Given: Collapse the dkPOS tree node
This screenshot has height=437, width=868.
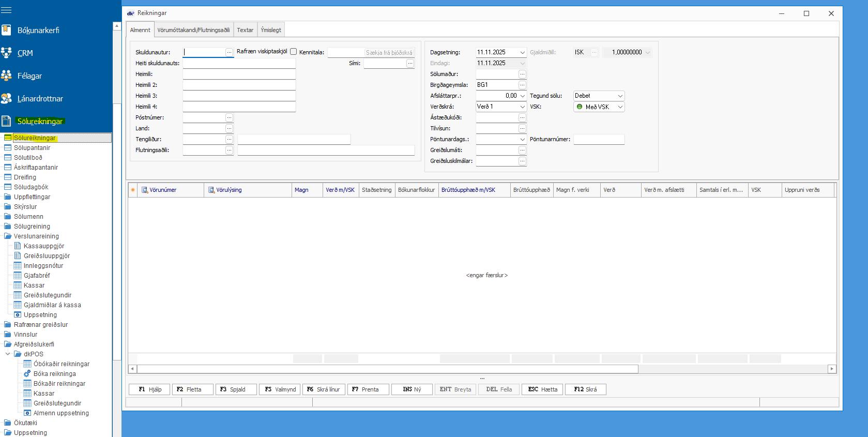Looking at the screenshot, I should (x=8, y=354).
